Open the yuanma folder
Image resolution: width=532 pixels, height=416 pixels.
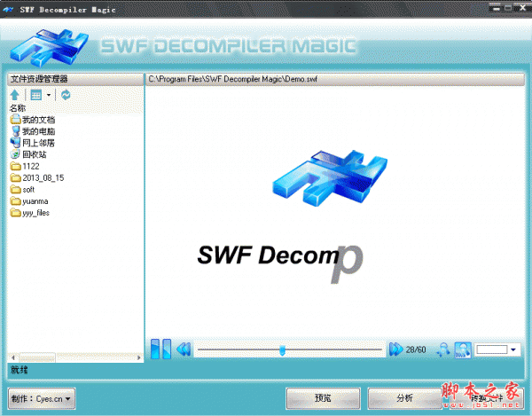[x=29, y=201]
